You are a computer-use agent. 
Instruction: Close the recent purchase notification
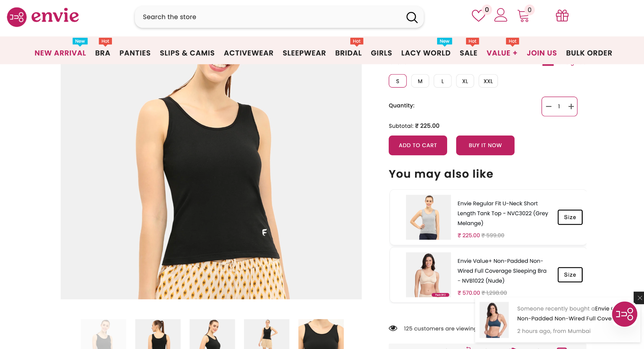(x=640, y=298)
